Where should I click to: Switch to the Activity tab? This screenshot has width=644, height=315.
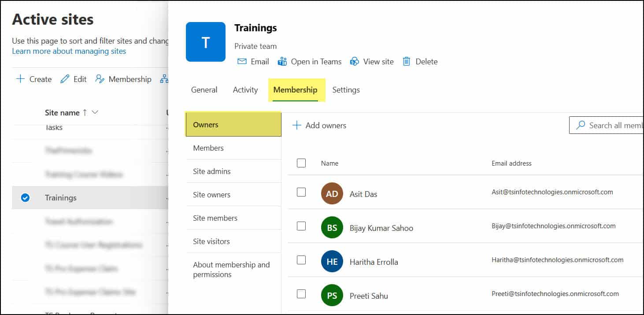[x=245, y=90]
